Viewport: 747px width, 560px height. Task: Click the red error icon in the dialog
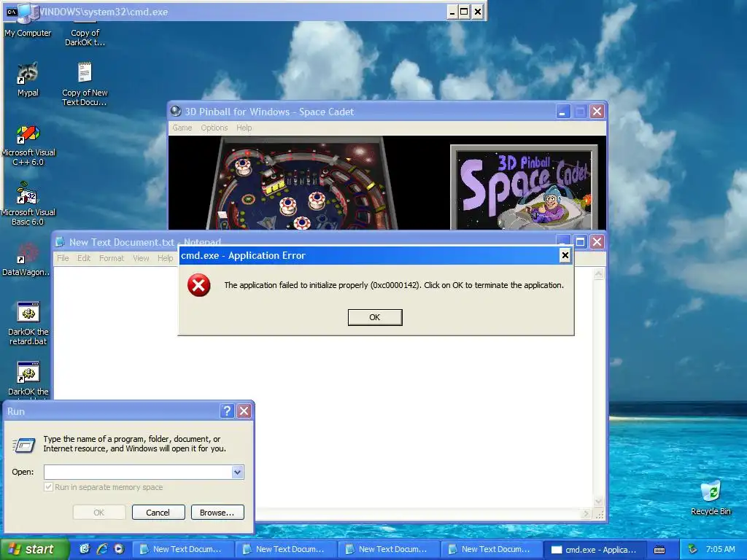(x=198, y=285)
